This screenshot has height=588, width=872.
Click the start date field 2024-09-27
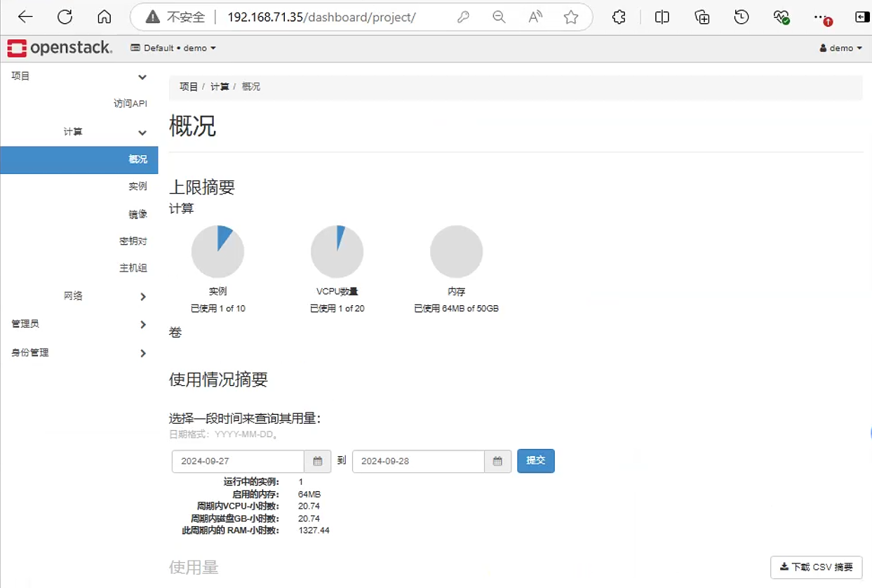[x=238, y=461]
